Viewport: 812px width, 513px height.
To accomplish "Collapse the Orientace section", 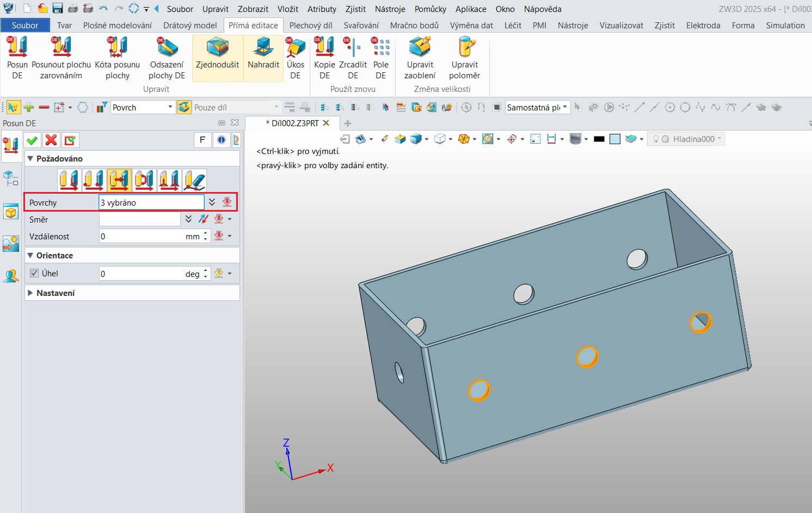I will pos(30,256).
